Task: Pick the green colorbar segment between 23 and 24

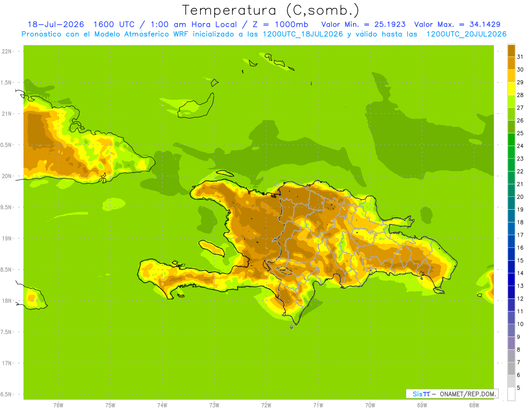Action: click(511, 152)
